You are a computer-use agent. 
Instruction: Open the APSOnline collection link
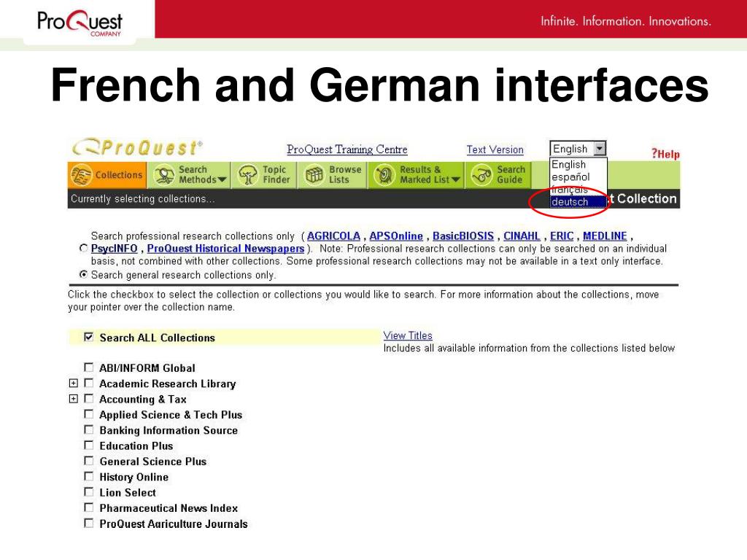coord(396,236)
